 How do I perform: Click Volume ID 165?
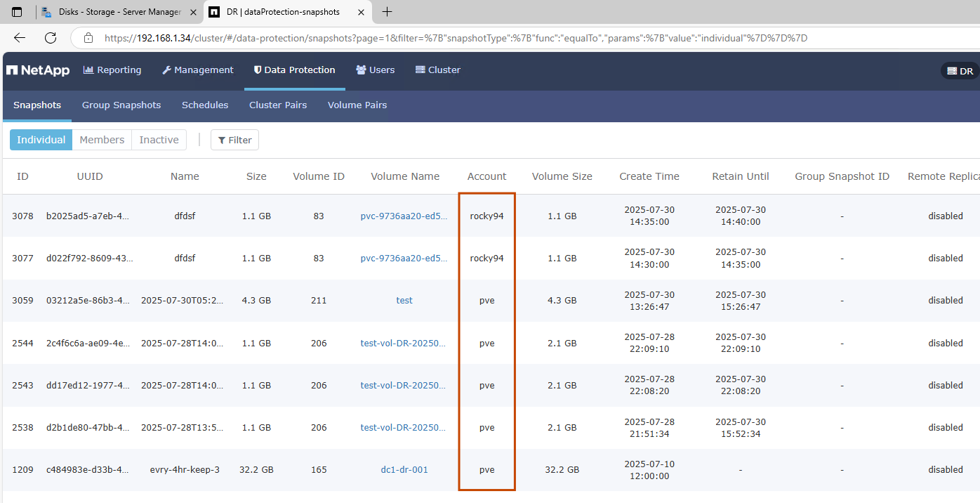click(x=319, y=469)
